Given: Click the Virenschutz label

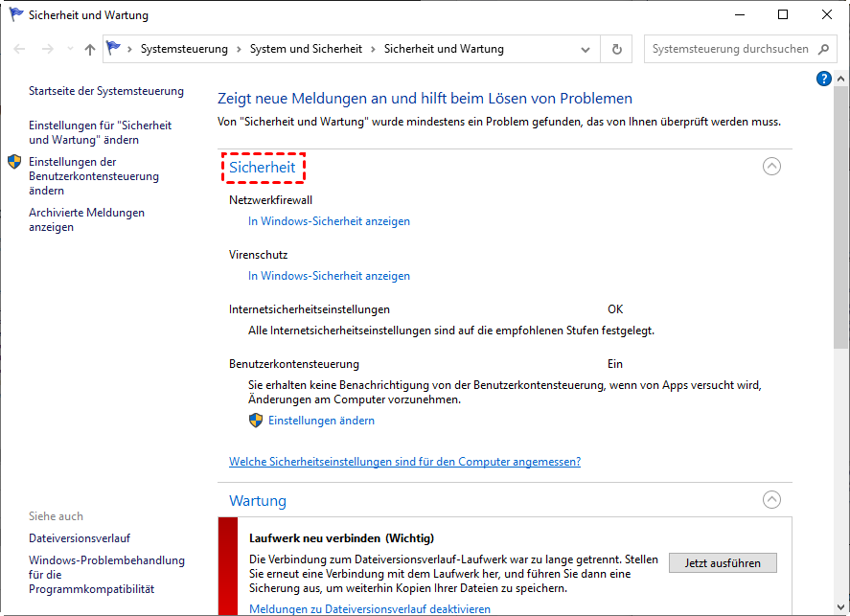Looking at the screenshot, I should [x=258, y=255].
